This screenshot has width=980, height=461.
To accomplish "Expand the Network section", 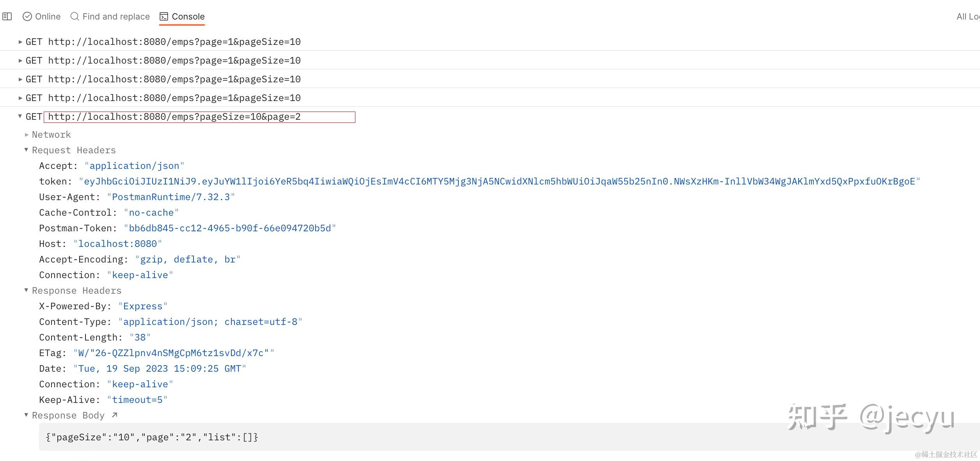I will (x=27, y=135).
